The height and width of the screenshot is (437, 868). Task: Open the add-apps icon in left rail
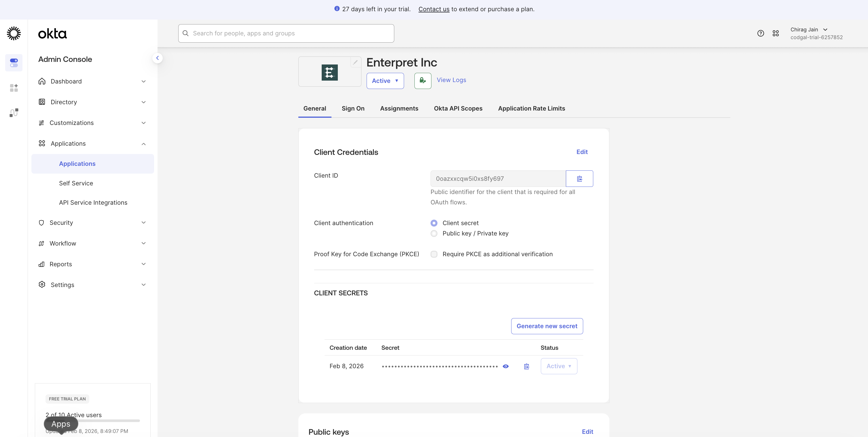point(14,88)
